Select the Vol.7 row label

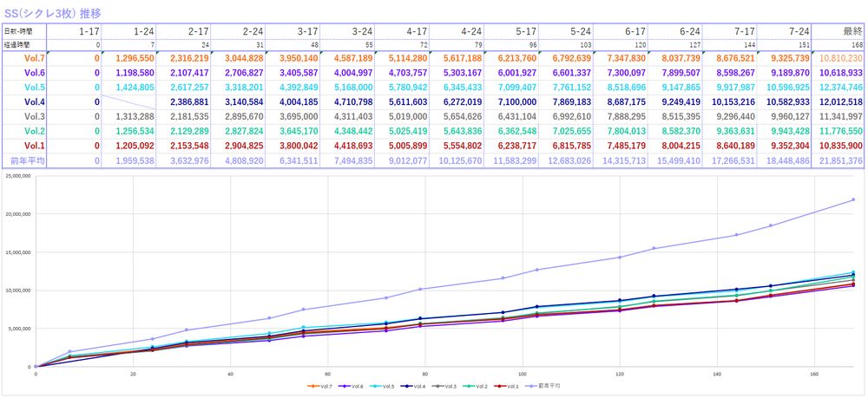click(25, 57)
